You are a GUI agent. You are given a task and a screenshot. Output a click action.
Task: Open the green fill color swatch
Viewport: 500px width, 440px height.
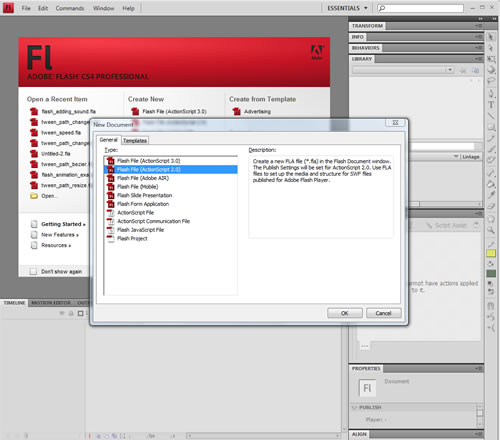pyautogui.click(x=491, y=274)
